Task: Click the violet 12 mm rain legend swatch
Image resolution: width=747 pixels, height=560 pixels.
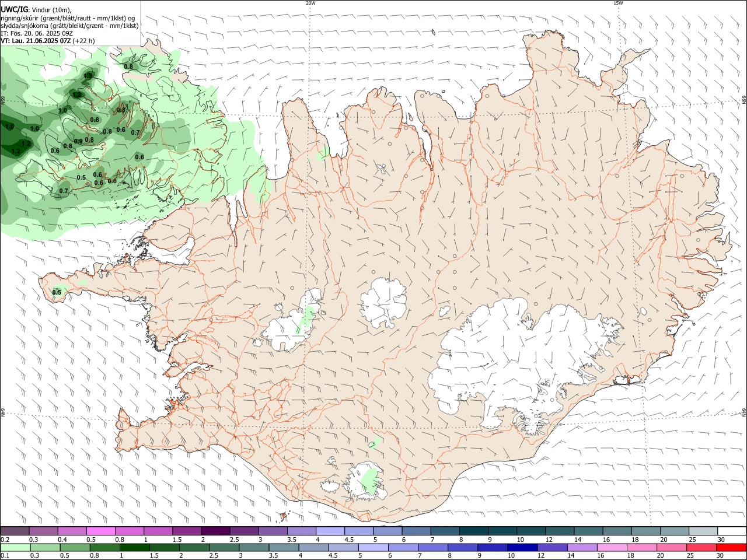Action: [551, 547]
